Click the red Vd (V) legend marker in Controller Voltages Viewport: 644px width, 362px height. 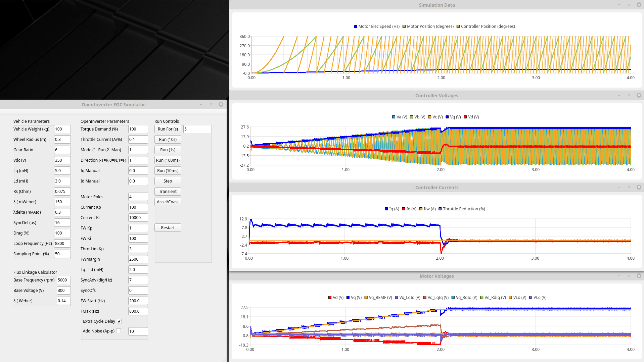pyautogui.click(x=465, y=117)
